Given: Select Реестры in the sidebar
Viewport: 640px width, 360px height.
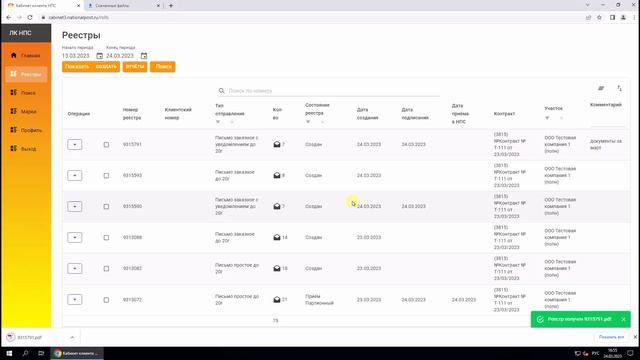Looking at the screenshot, I should [26, 74].
